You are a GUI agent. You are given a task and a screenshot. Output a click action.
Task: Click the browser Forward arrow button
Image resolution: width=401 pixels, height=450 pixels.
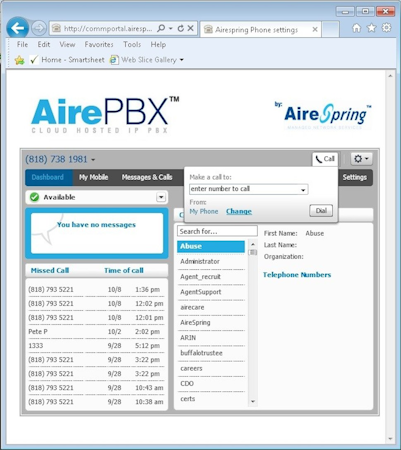click(x=39, y=28)
